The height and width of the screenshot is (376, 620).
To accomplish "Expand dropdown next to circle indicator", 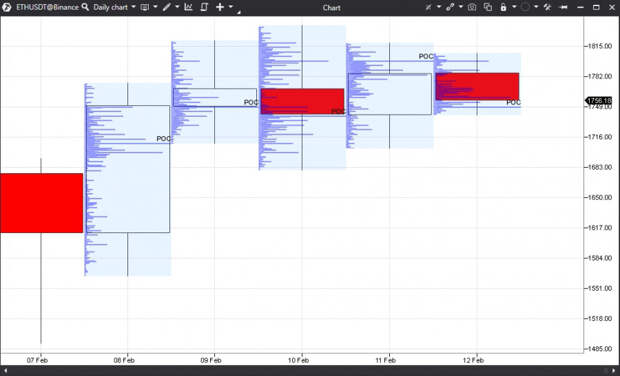I will 536,7.
